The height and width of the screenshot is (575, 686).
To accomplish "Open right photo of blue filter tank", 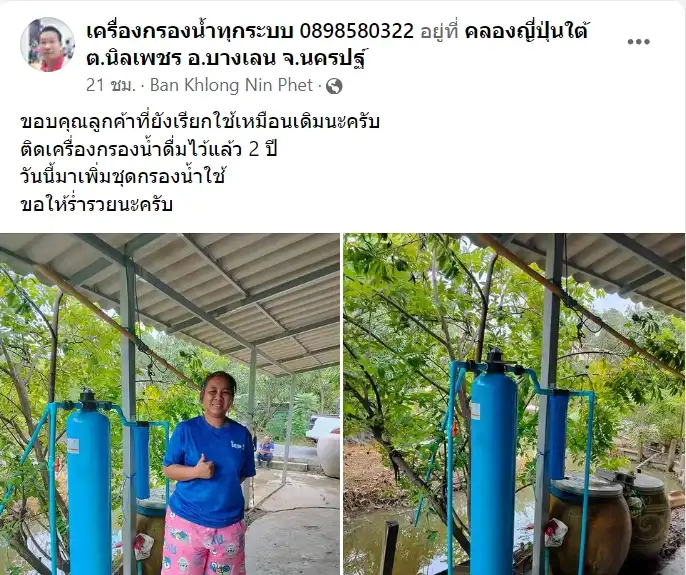I will coord(514,404).
